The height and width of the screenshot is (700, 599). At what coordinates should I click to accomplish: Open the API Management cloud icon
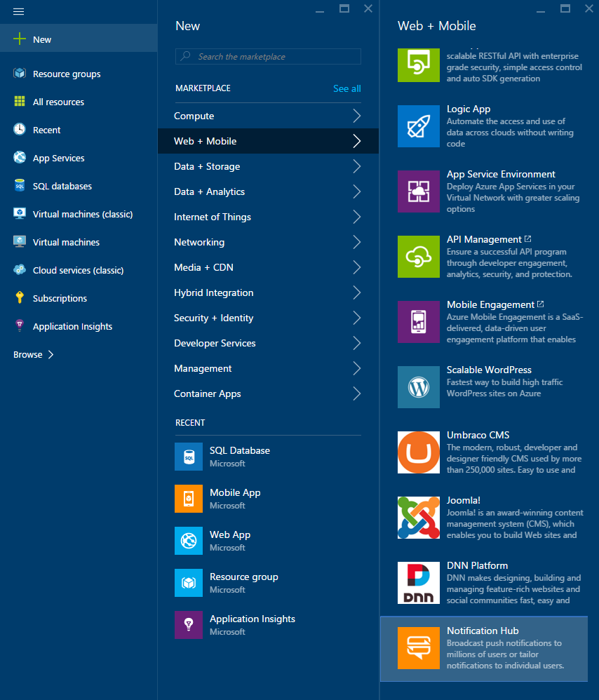click(x=419, y=257)
